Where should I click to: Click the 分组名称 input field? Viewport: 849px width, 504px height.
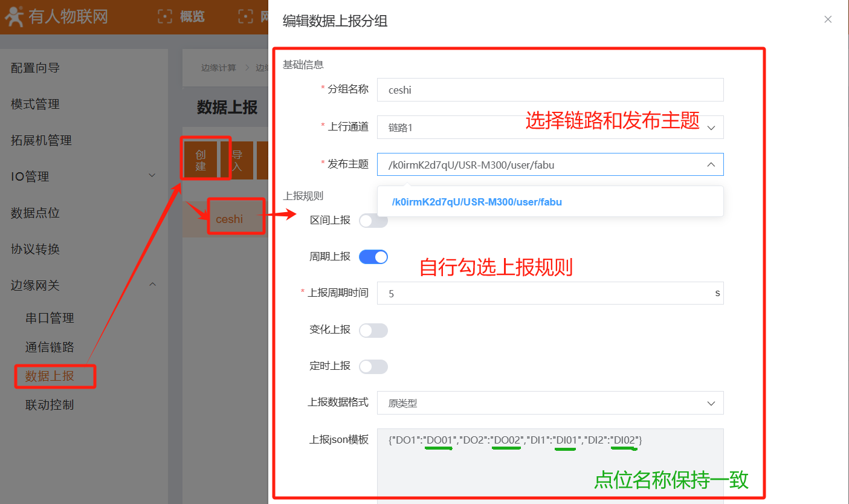(x=550, y=90)
